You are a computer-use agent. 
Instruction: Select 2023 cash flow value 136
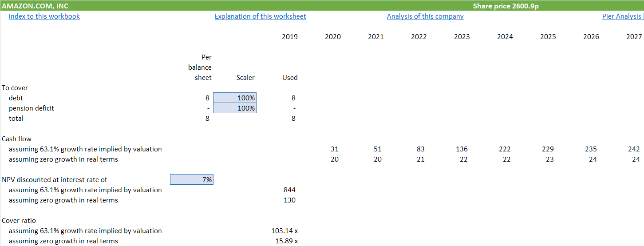click(x=462, y=149)
